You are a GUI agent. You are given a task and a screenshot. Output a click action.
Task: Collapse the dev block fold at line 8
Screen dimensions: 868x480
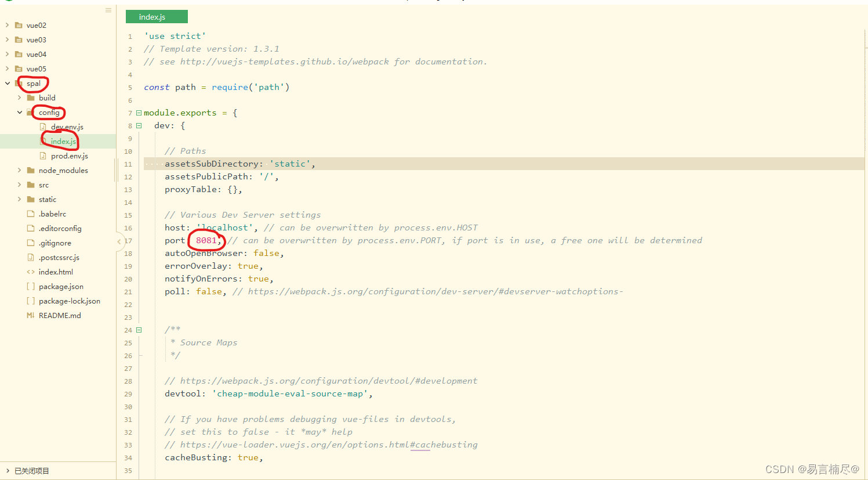139,125
